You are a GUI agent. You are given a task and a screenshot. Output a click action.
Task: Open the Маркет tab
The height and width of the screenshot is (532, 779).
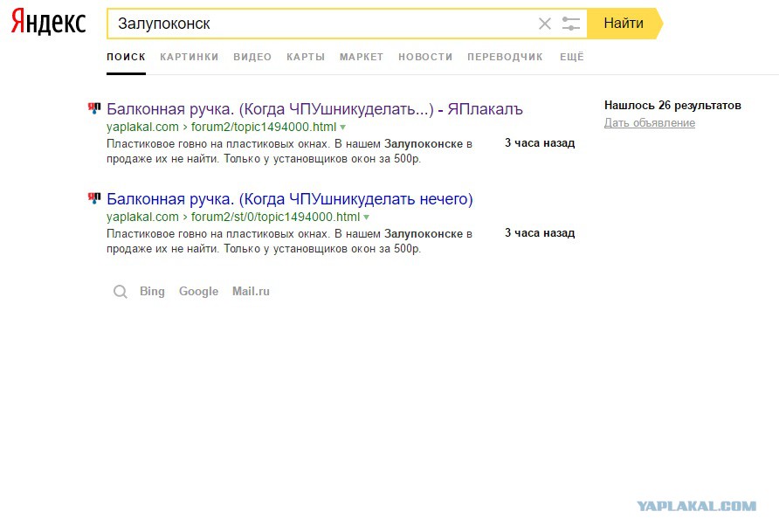(362, 57)
